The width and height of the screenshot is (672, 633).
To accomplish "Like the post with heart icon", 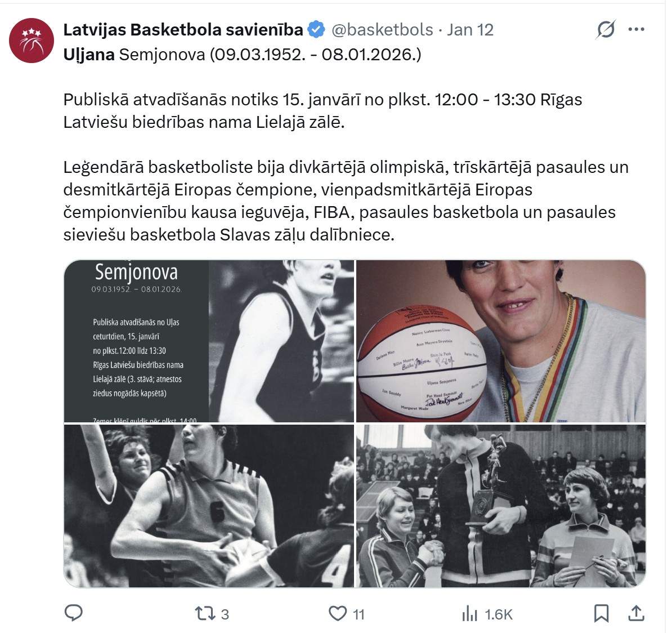I will (x=338, y=613).
